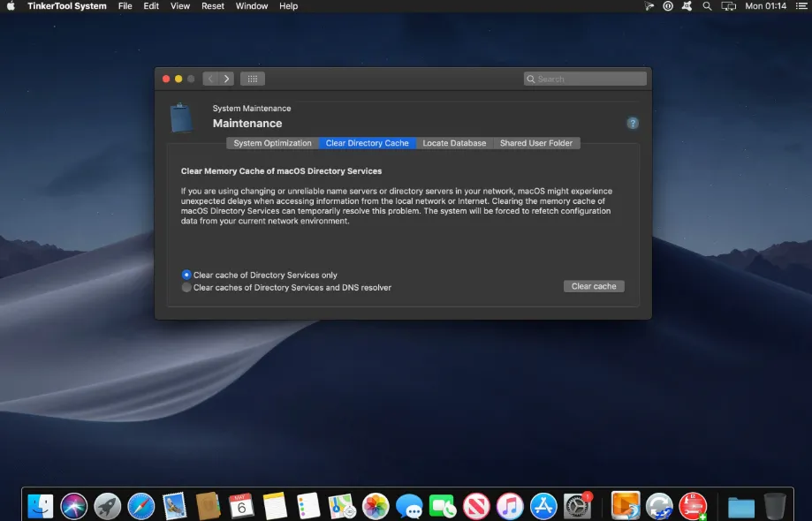Open Finder from the Dock

[x=41, y=505]
